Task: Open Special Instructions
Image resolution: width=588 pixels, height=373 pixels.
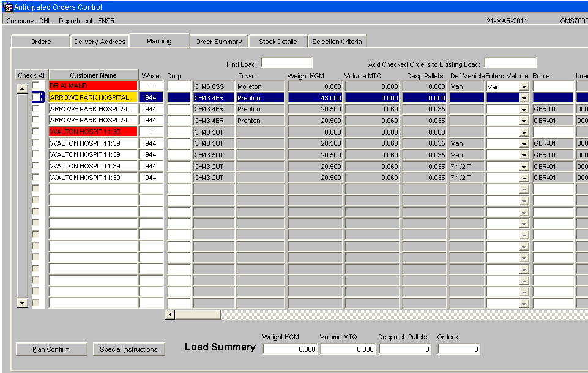Action: click(128, 349)
